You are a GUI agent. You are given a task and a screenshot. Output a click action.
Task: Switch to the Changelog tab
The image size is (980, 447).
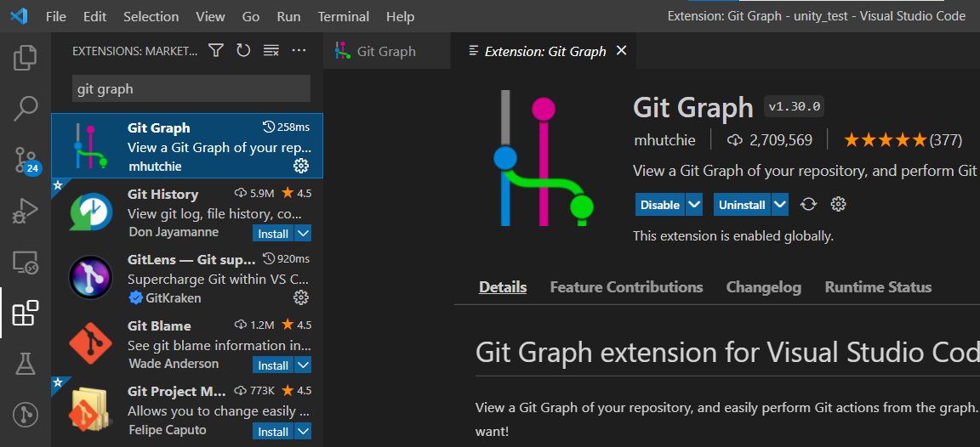pos(764,287)
